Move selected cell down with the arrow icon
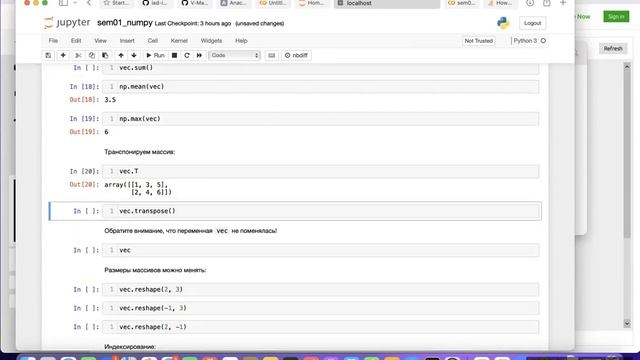 click(134, 56)
